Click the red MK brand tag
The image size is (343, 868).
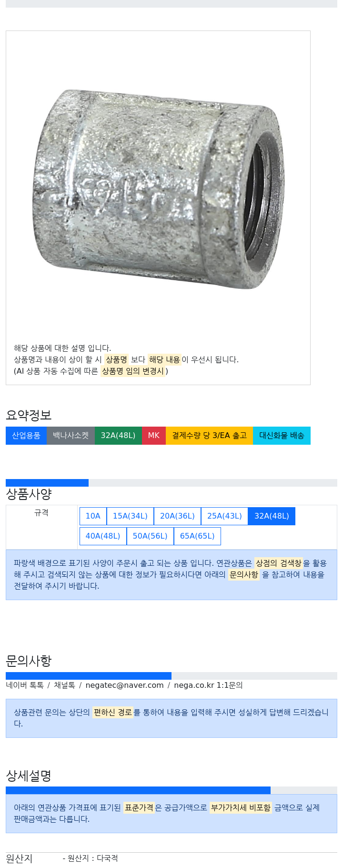point(154,436)
